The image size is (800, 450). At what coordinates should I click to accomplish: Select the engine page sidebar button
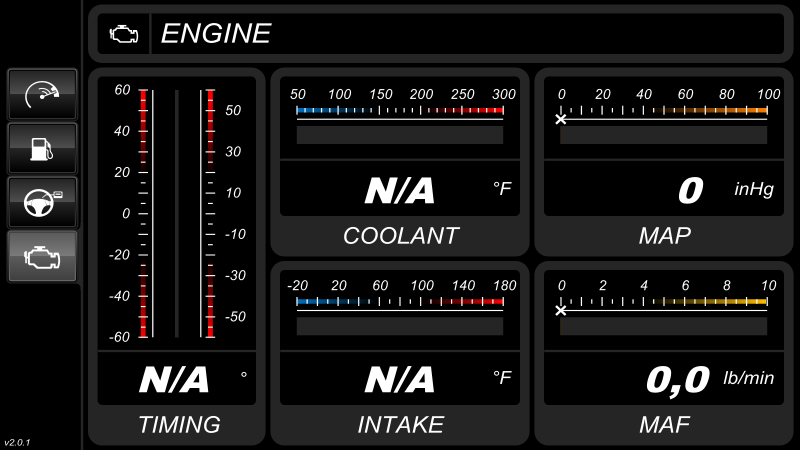coord(42,256)
